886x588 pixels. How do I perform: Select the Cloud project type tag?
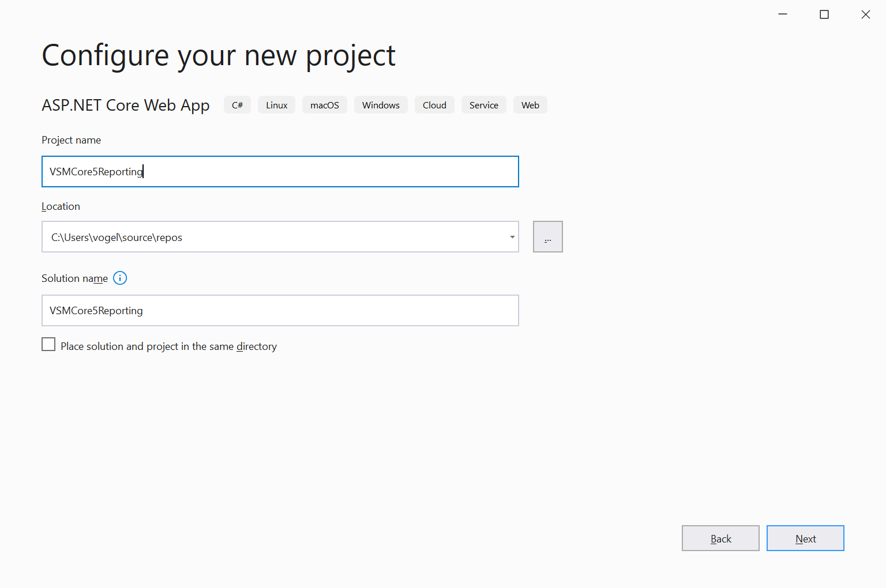click(x=434, y=105)
